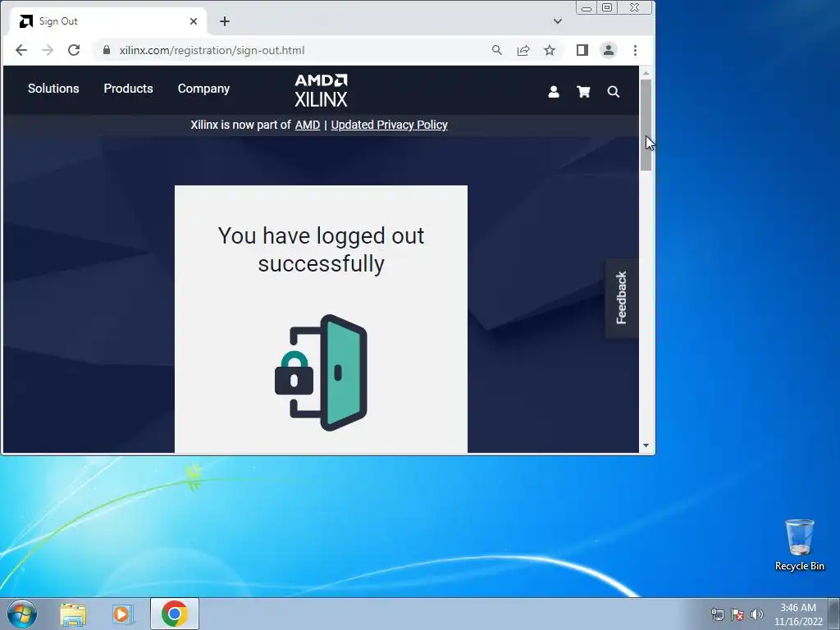Click the logged out successfully heading

click(x=321, y=249)
